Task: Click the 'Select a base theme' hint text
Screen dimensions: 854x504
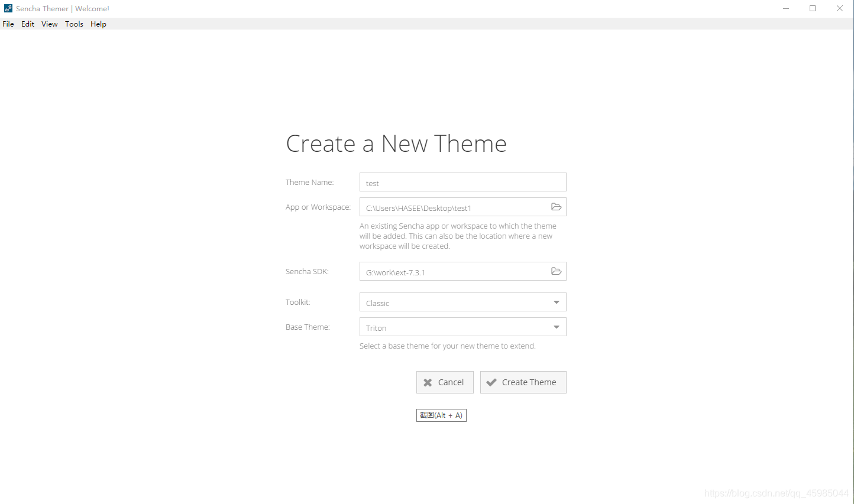Action: (x=448, y=346)
